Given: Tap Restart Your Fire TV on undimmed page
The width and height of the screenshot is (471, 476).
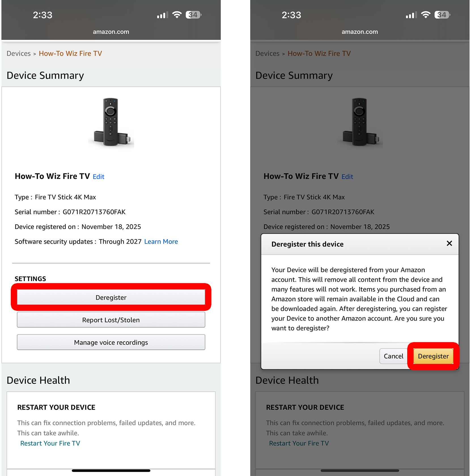Looking at the screenshot, I should pyautogui.click(x=50, y=443).
